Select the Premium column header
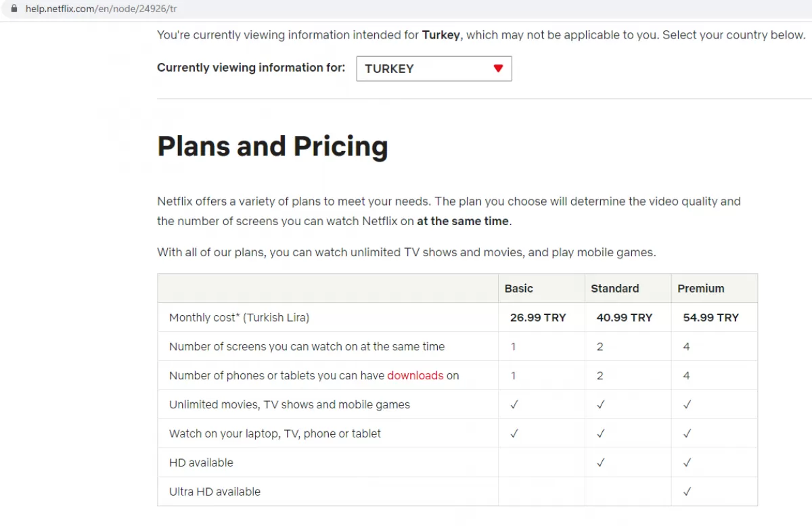The height and width of the screenshot is (526, 812). pyautogui.click(x=701, y=288)
